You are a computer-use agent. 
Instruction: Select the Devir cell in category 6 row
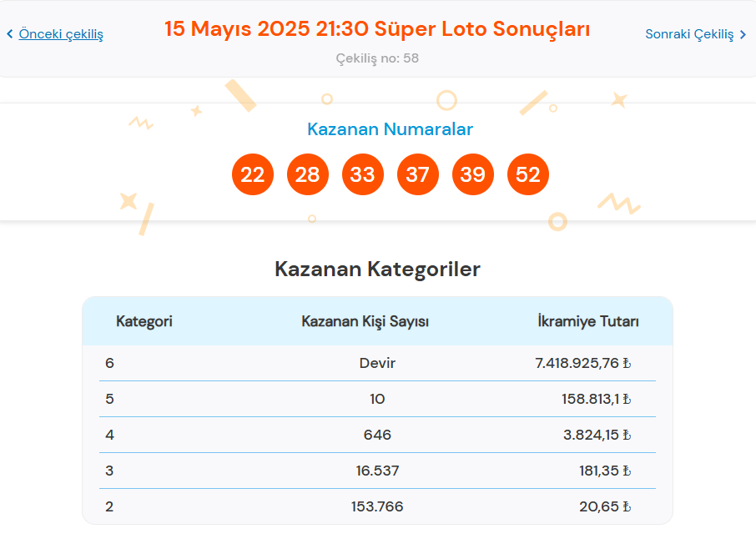point(377,363)
